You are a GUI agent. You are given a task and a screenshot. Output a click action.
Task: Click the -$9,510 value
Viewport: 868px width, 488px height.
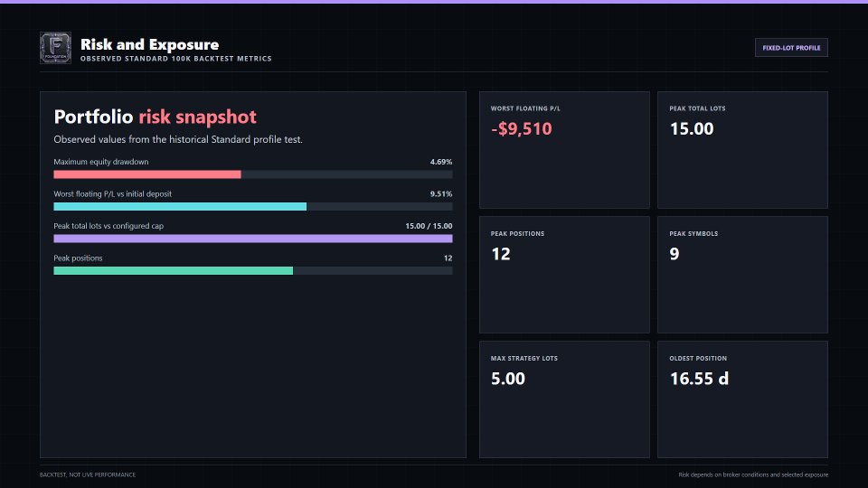coord(522,129)
